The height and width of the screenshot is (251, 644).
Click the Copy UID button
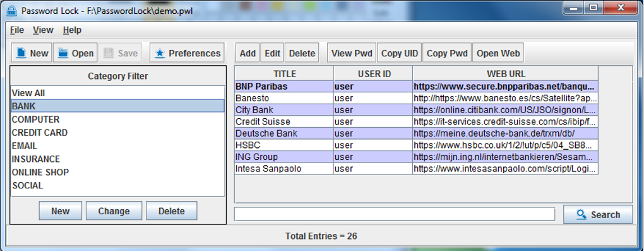coord(400,53)
